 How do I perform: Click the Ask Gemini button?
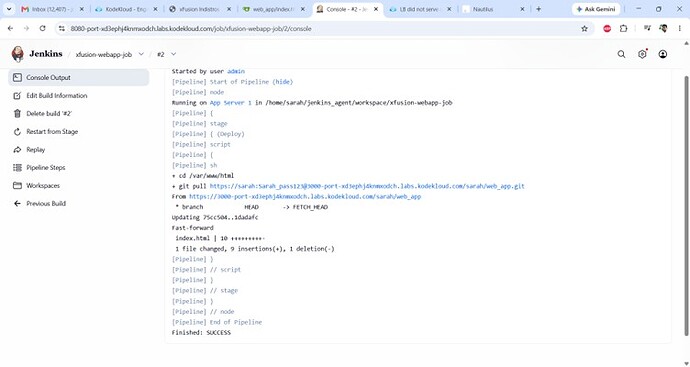pos(596,9)
